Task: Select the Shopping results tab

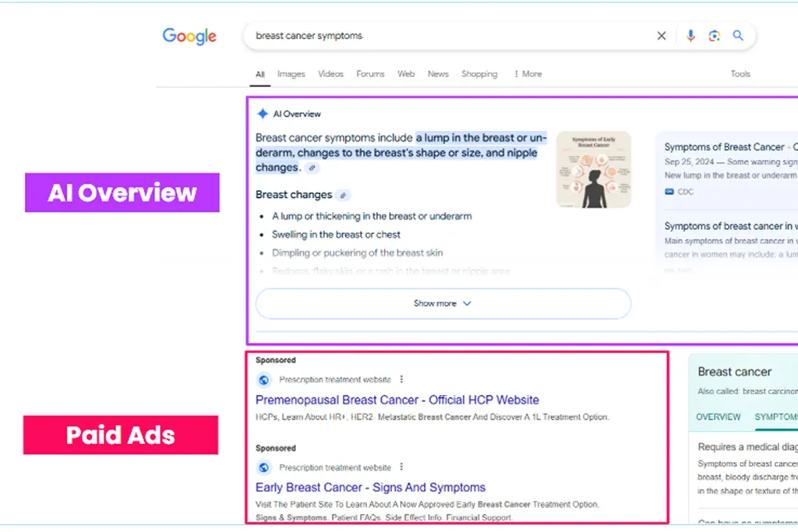Action: tap(479, 74)
